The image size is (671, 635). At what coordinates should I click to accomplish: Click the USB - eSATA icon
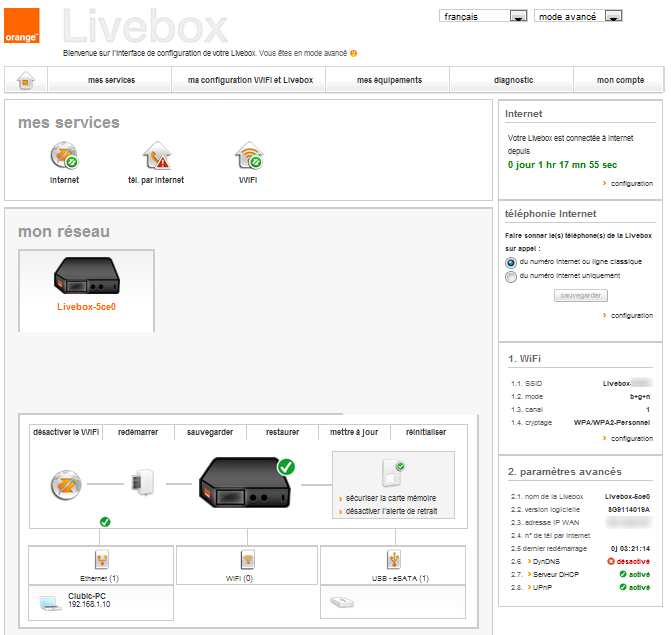[x=394, y=559]
